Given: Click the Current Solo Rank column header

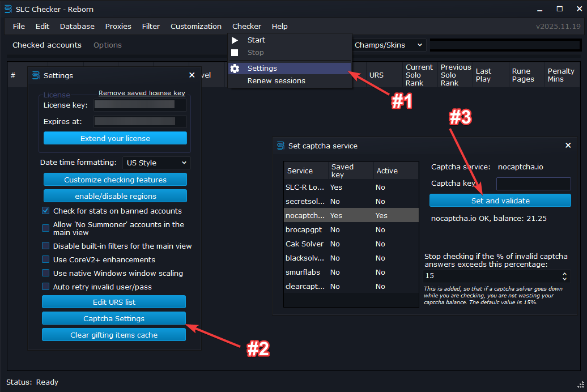Looking at the screenshot, I should pos(420,75).
